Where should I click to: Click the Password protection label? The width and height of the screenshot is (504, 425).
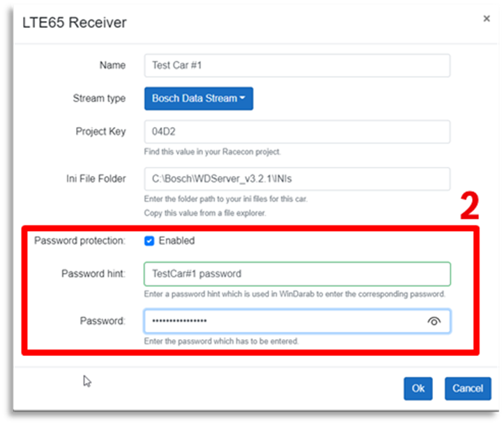79,241
